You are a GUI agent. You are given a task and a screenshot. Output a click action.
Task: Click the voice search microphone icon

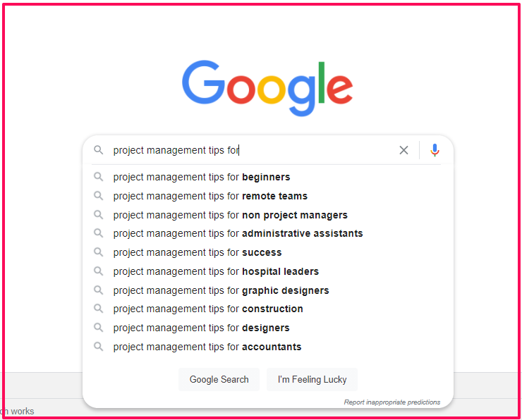435,150
